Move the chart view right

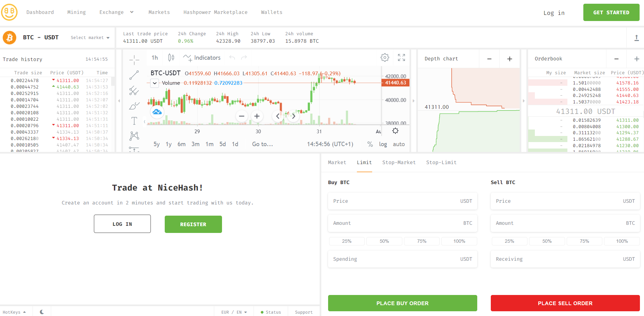294,116
